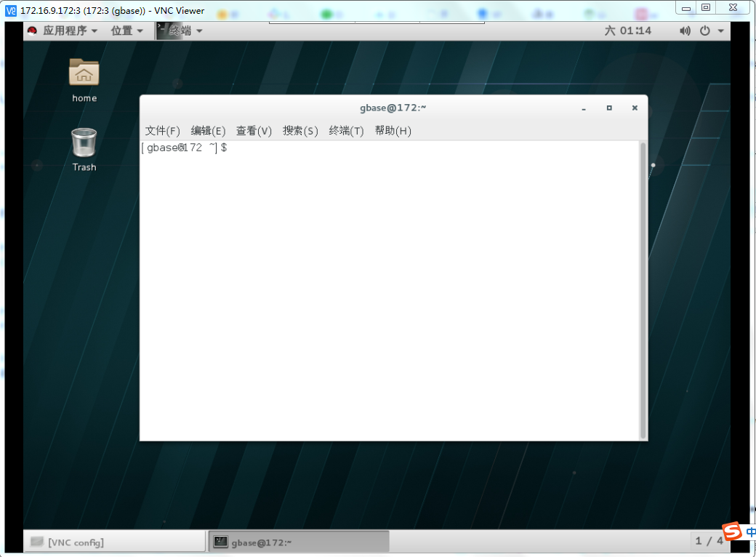Expand the system menu arrow
This screenshot has width=756, height=557.
click(721, 31)
